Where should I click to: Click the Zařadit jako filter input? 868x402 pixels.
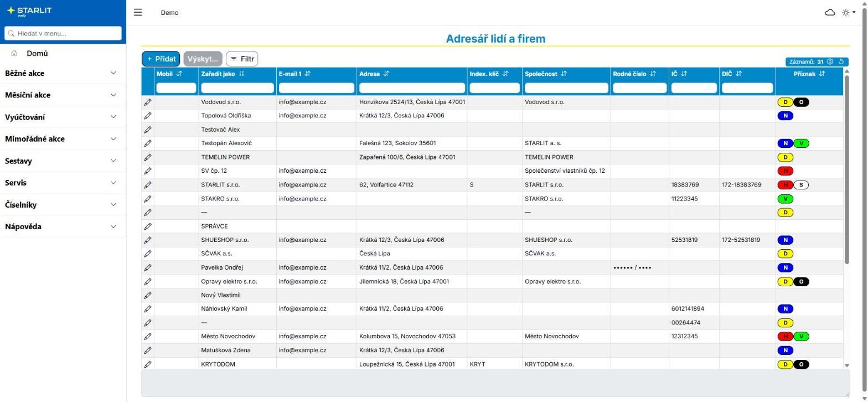[237, 87]
